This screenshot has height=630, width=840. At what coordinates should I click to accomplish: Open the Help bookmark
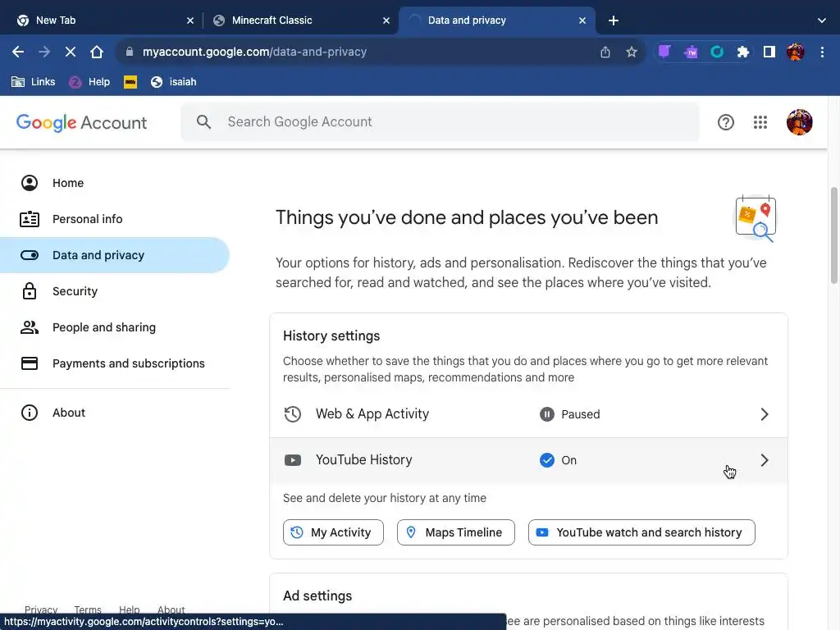pyautogui.click(x=89, y=82)
